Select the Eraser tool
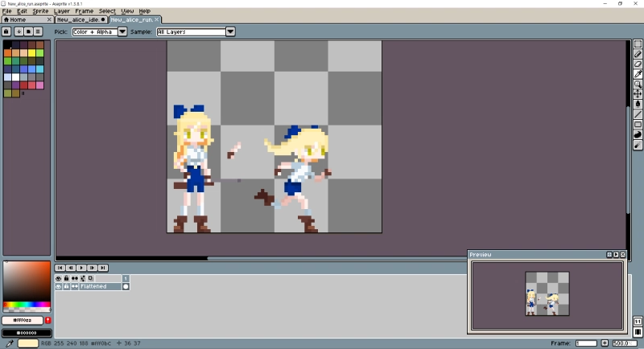Image resolution: width=644 pixels, height=349 pixels. coord(638,64)
